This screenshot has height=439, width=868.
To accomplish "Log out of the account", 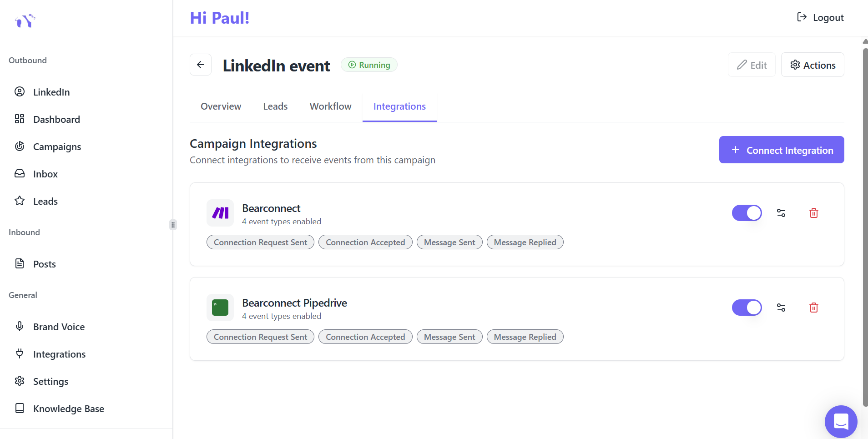I will click(820, 18).
